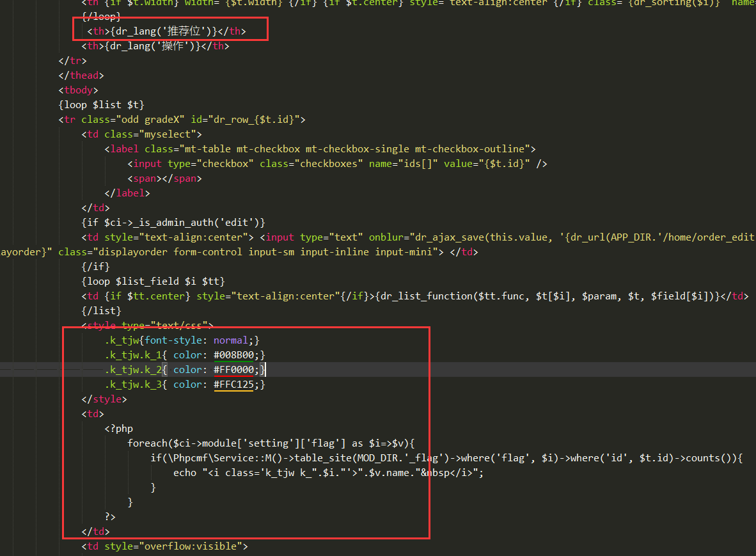Viewport: 756px width, 556px height.
Task: Click the #FF0000 red color value
Action: (237, 370)
